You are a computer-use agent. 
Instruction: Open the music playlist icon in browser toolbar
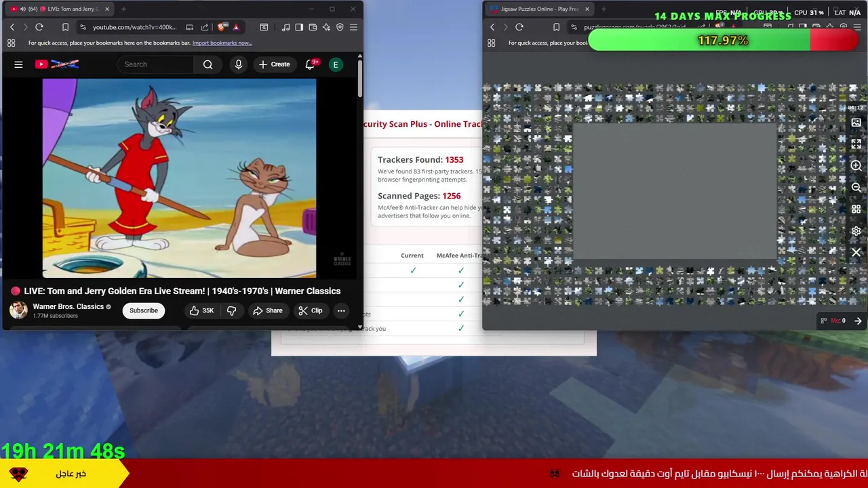pyautogui.click(x=285, y=27)
